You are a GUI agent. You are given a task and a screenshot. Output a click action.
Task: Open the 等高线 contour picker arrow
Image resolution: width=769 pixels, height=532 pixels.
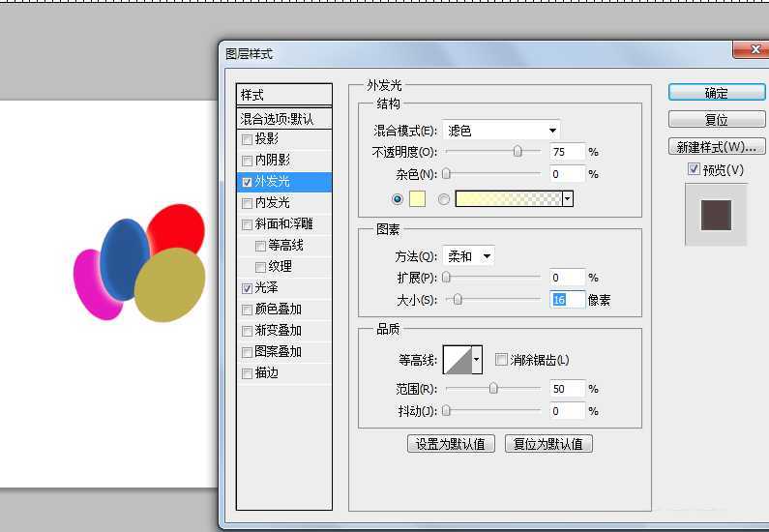476,360
